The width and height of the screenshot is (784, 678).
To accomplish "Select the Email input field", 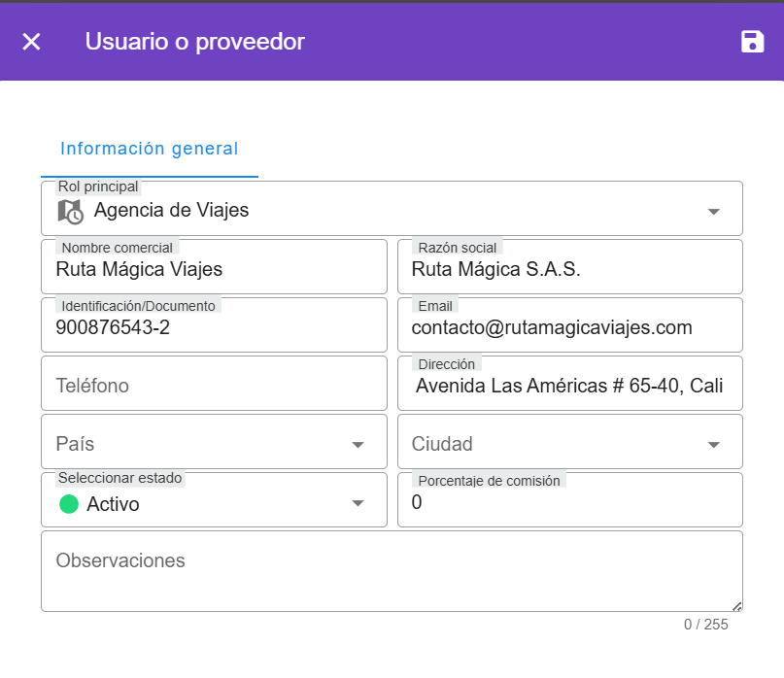I will 569,328.
